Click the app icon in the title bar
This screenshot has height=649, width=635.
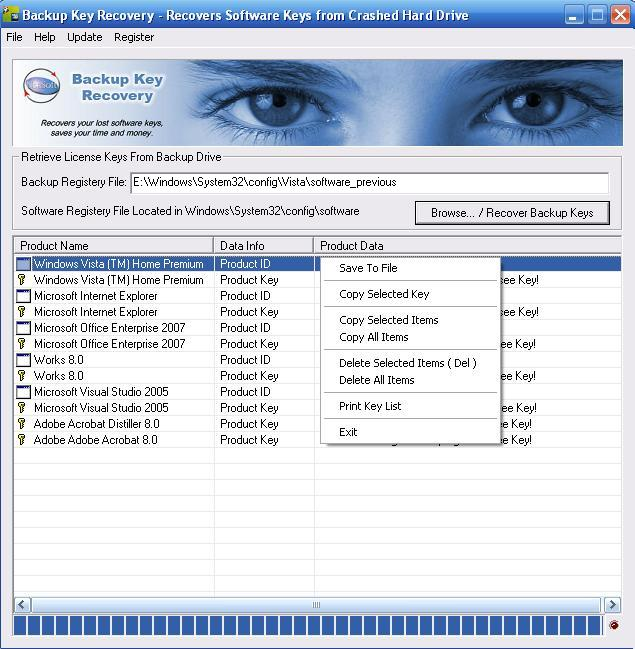tap(10, 14)
